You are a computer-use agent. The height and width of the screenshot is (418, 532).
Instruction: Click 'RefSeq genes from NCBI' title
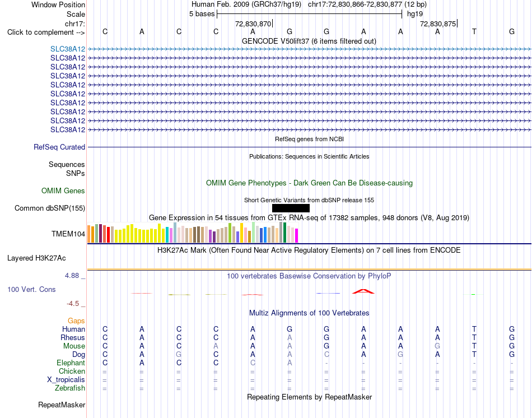click(x=310, y=139)
